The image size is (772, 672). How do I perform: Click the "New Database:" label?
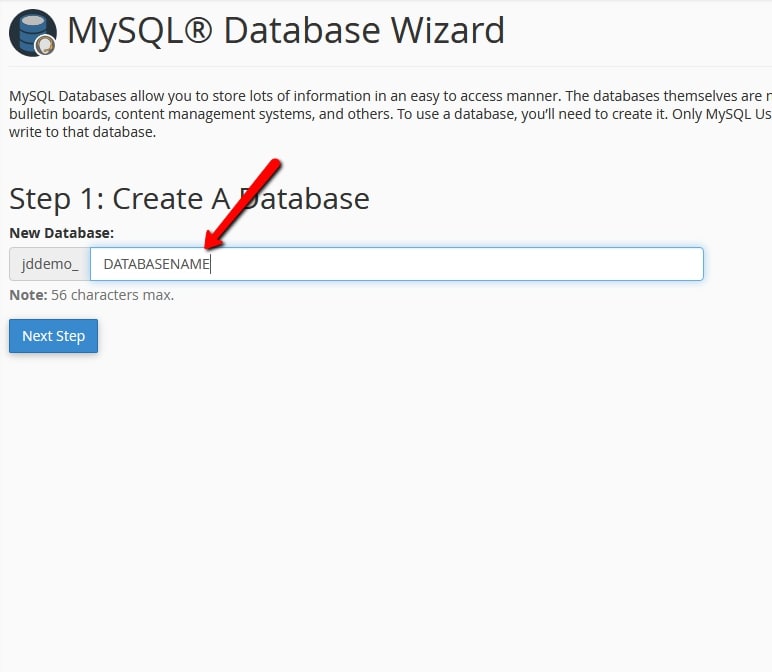click(61, 232)
